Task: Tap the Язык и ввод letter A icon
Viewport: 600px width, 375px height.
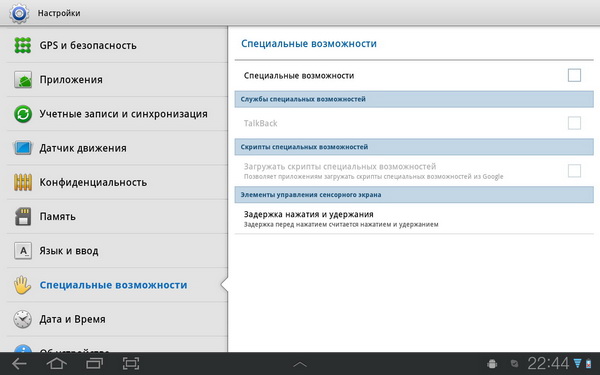Action: click(x=23, y=251)
